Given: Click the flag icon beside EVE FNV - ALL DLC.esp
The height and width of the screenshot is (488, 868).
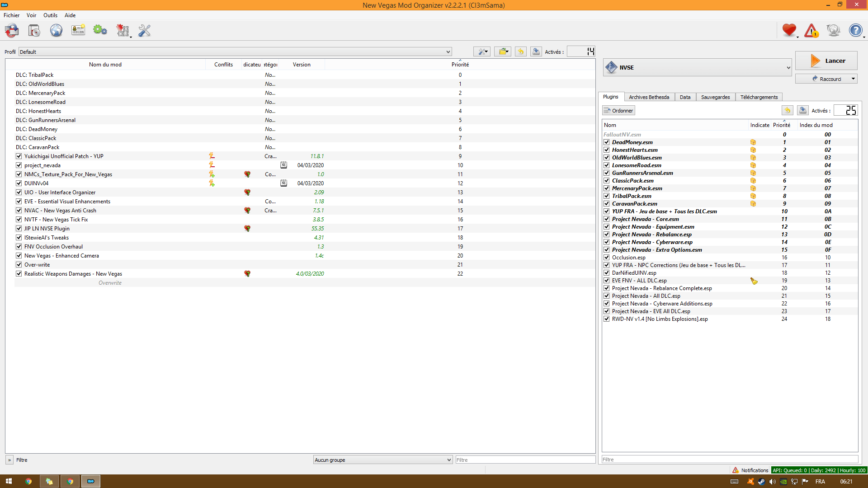Looking at the screenshot, I should pyautogui.click(x=754, y=281).
